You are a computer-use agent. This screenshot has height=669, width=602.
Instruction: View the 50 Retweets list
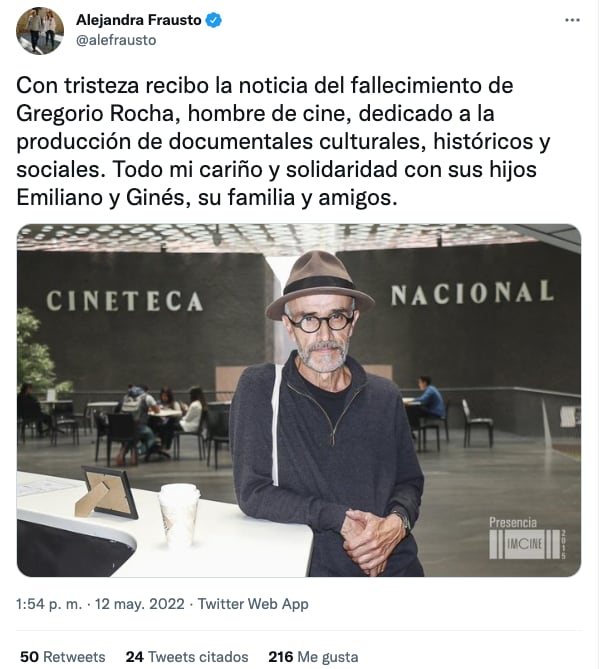click(63, 657)
